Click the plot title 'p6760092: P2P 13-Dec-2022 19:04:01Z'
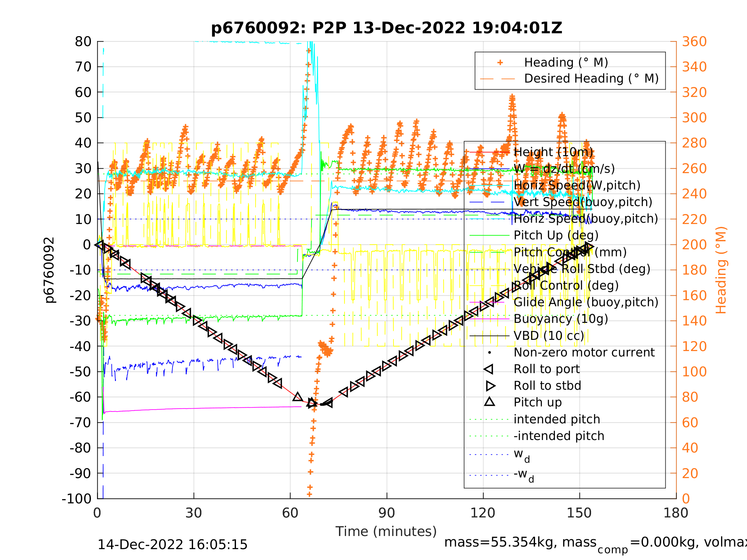The width and height of the screenshot is (747, 560). click(x=387, y=28)
